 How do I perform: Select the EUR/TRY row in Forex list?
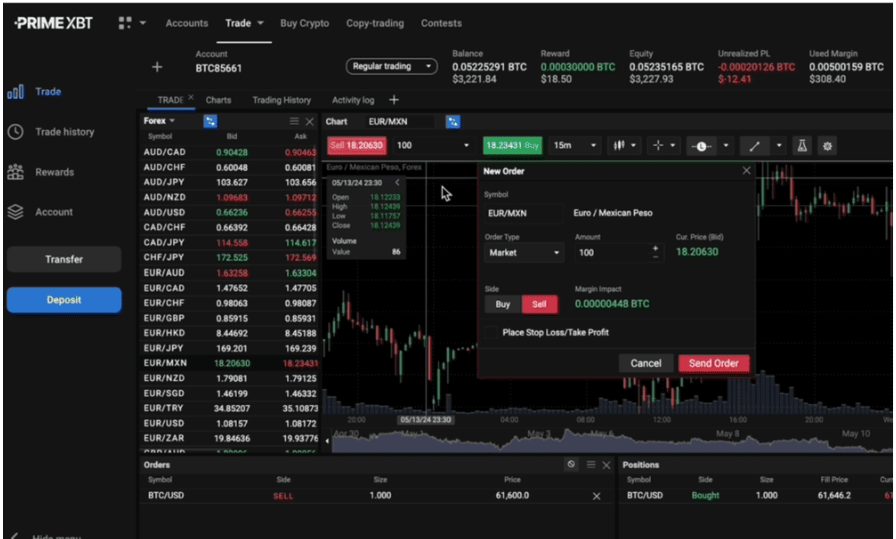[230, 409]
